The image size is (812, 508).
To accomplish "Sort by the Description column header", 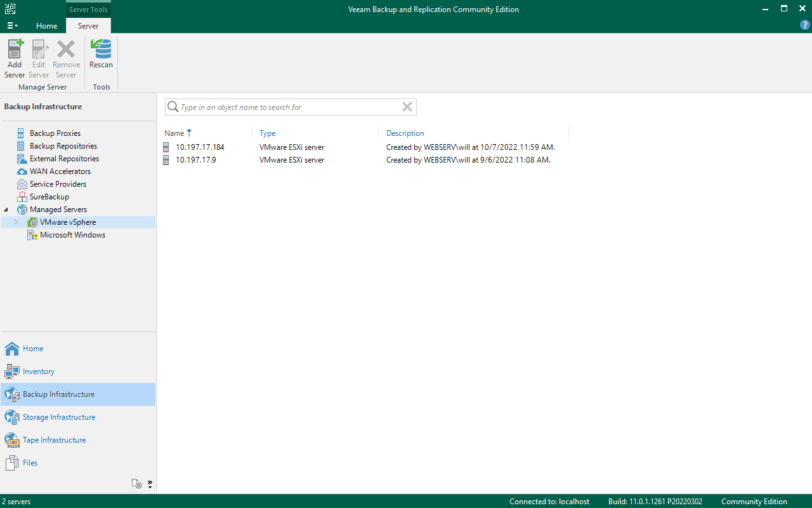I will 405,133.
